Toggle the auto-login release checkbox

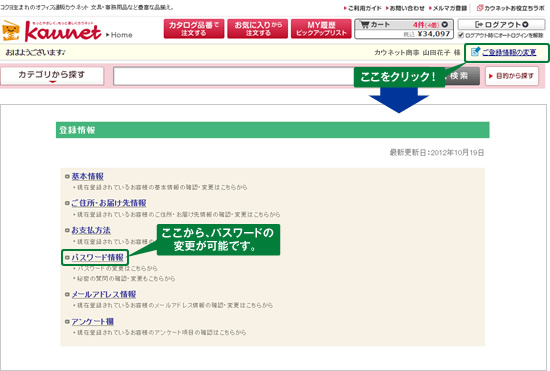pyautogui.click(x=461, y=35)
